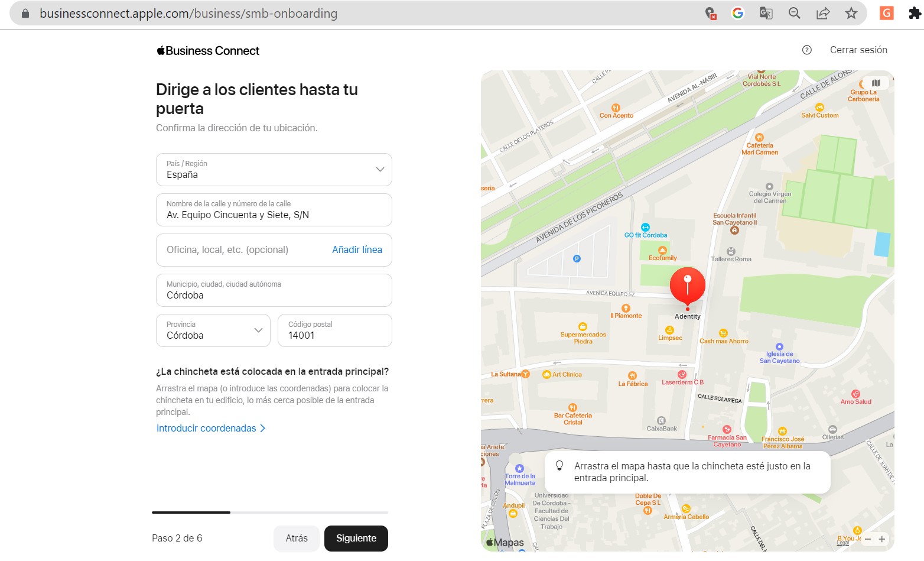Go back with the Atrás button
The width and height of the screenshot is (924, 561).
(x=296, y=539)
